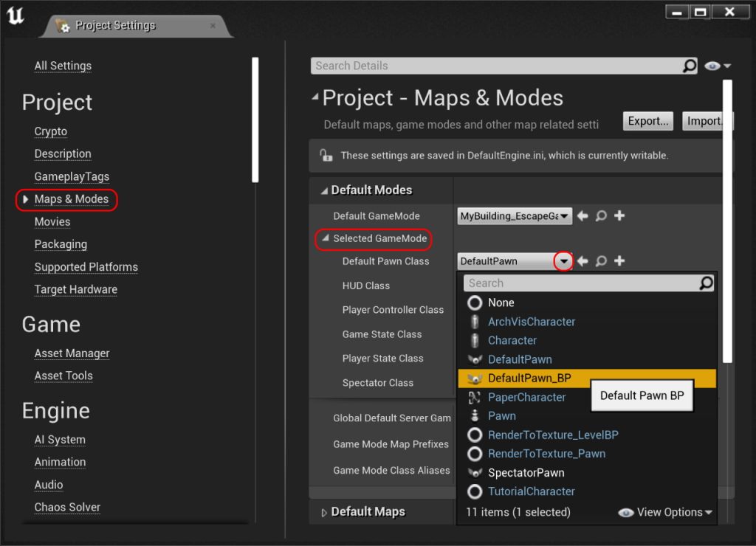
Task: Switch to the Project Settings tab
Action: coord(115,25)
